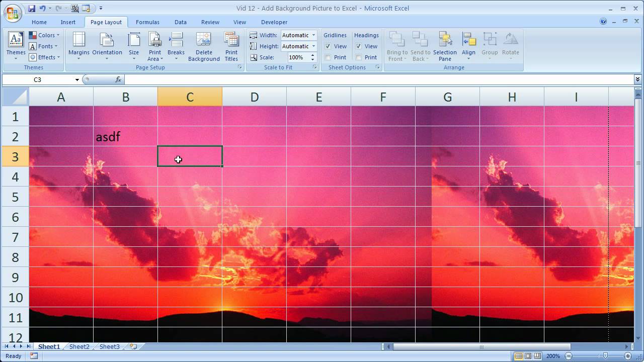Switch to Sheet2

79,346
